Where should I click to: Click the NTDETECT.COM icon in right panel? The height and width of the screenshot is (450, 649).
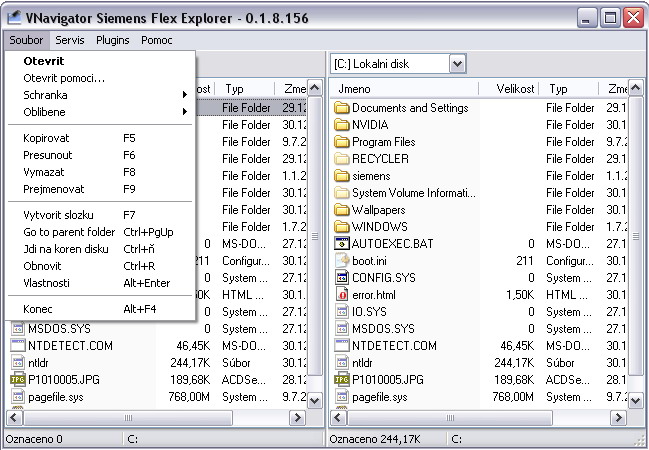341,346
